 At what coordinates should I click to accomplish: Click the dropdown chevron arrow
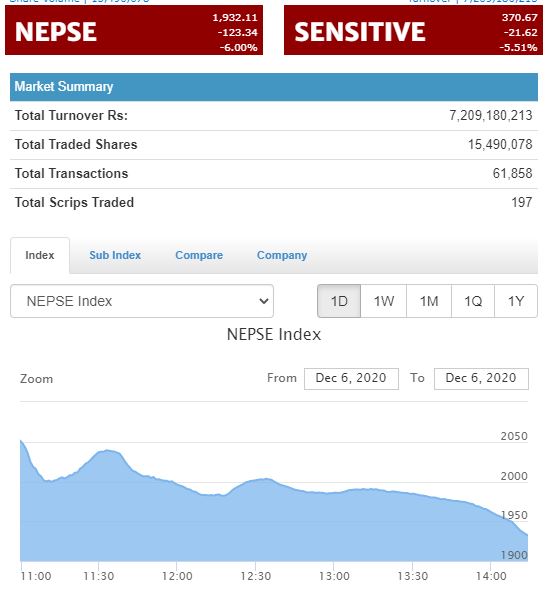[264, 301]
